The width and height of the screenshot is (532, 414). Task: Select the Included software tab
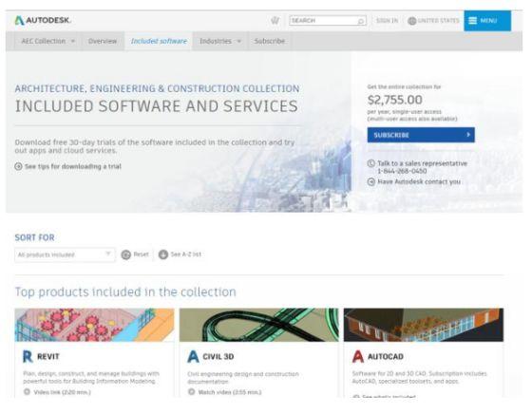(x=159, y=41)
